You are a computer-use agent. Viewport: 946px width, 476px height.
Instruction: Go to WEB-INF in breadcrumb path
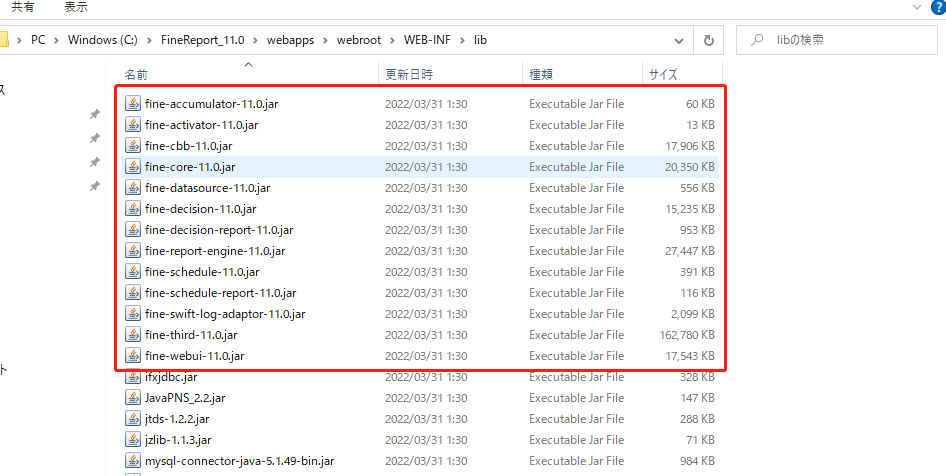click(x=428, y=40)
